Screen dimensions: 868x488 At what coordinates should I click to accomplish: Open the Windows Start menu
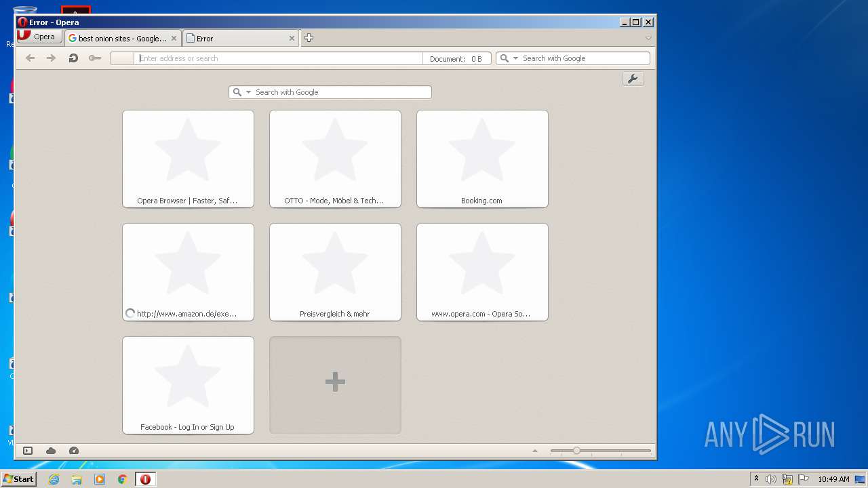18,479
